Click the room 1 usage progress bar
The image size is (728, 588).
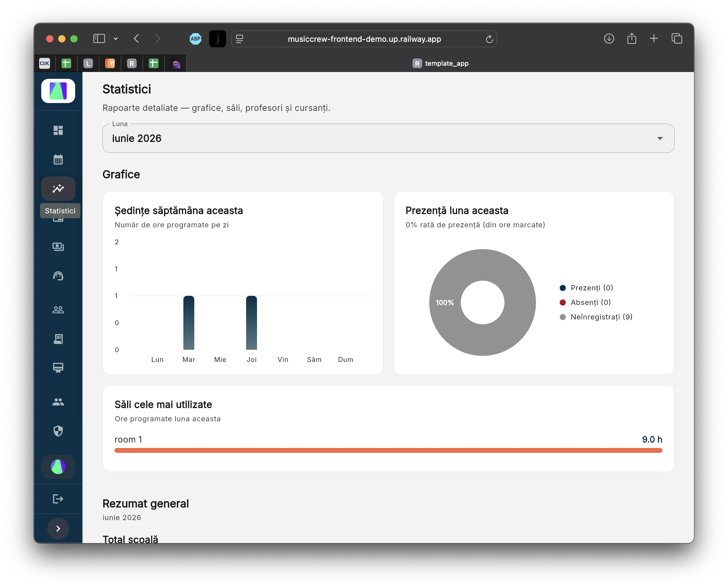pos(388,450)
